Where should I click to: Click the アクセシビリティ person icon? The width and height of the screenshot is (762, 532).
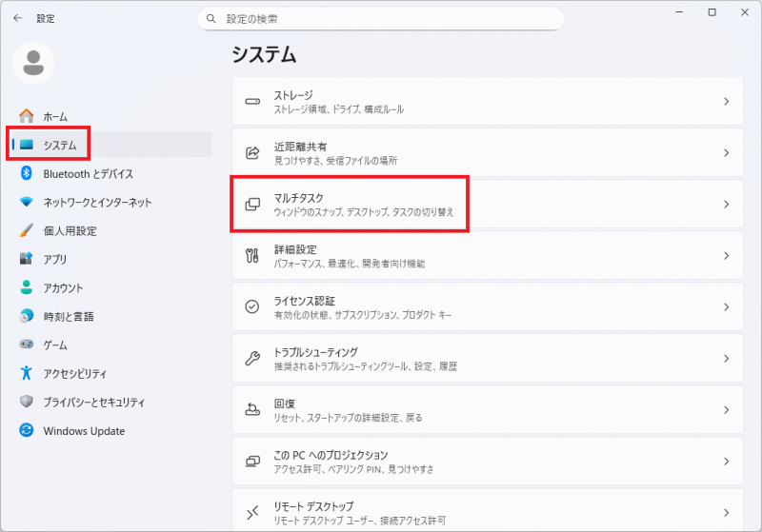coord(27,374)
